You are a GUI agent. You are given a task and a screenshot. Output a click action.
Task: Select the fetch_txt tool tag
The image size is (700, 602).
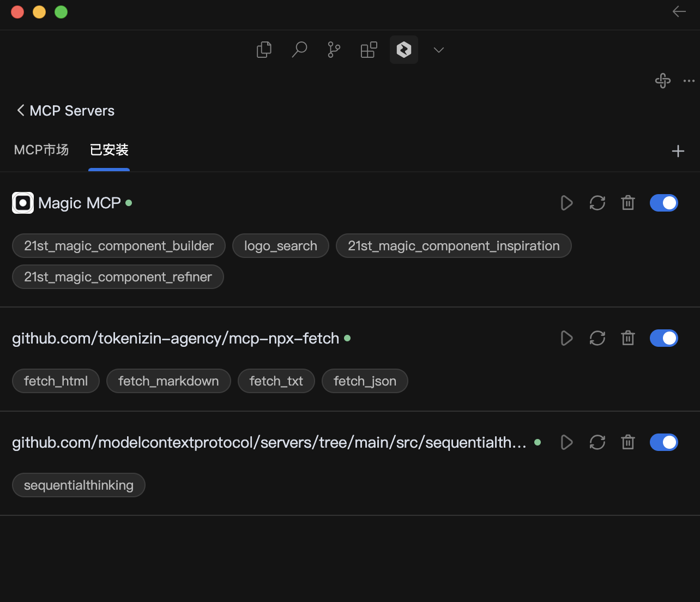tap(276, 381)
